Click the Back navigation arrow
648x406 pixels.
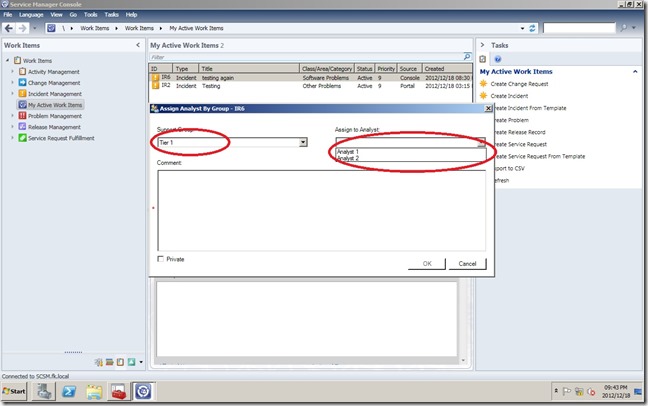pos(9,28)
